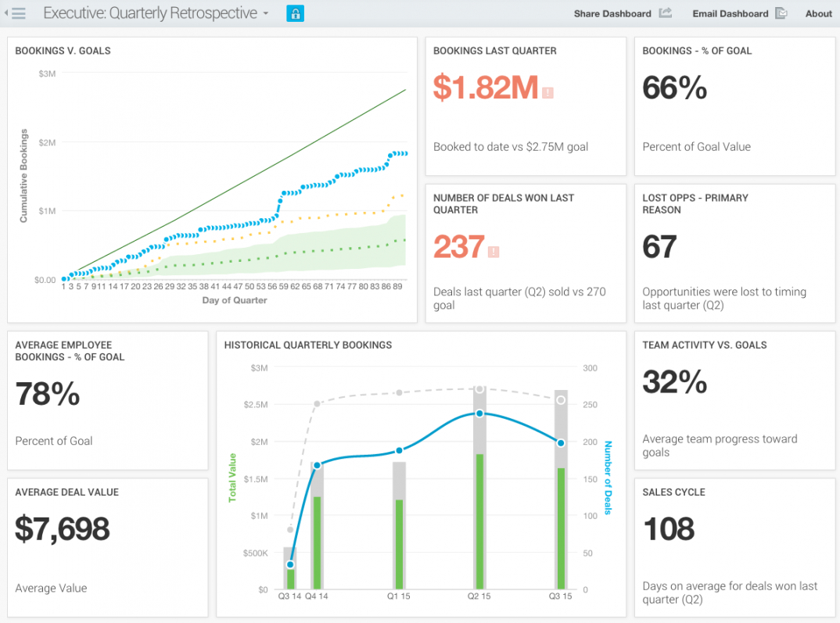Open the Sales Cycle 108 tile
This screenshot has width=840, height=623.
(x=734, y=547)
